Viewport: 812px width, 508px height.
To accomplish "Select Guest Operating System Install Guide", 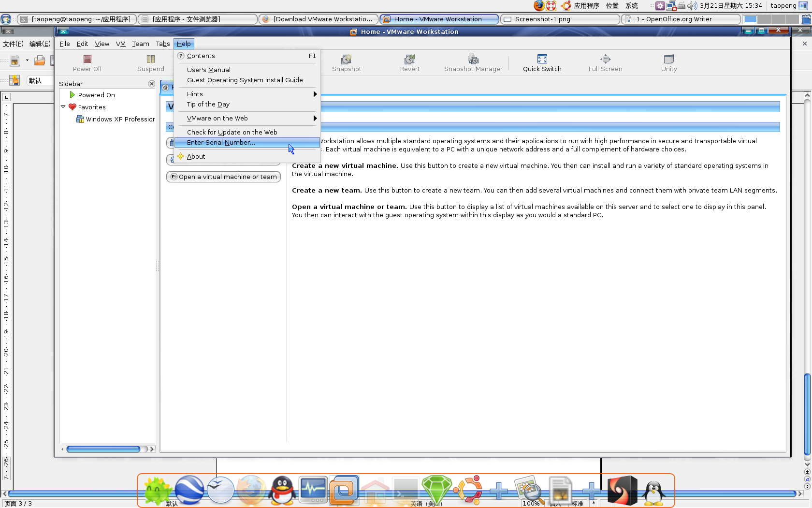I will pyautogui.click(x=247, y=80).
